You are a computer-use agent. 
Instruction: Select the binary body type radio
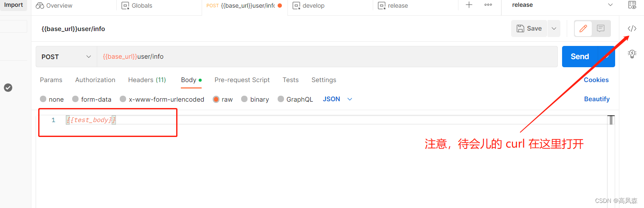click(x=245, y=99)
